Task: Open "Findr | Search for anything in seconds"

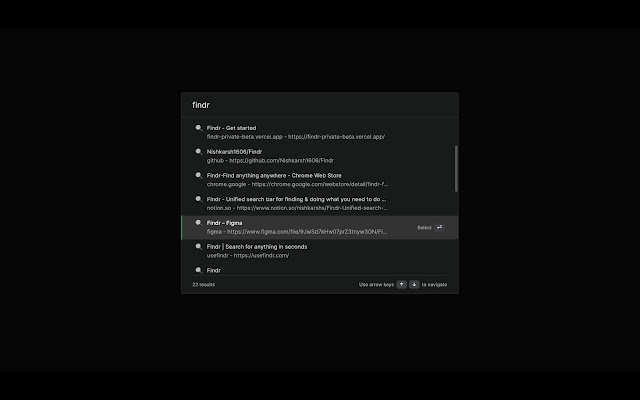Action: [257, 247]
